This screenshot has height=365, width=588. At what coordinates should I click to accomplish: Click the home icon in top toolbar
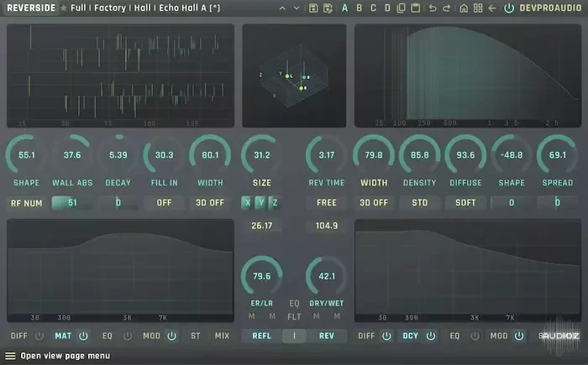(x=464, y=8)
